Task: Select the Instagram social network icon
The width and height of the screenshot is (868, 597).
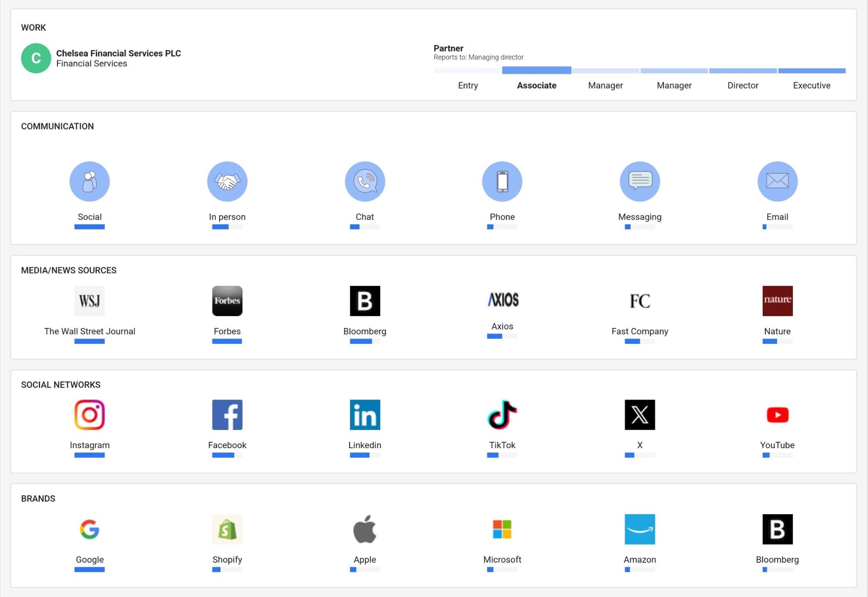Action: [x=89, y=415]
